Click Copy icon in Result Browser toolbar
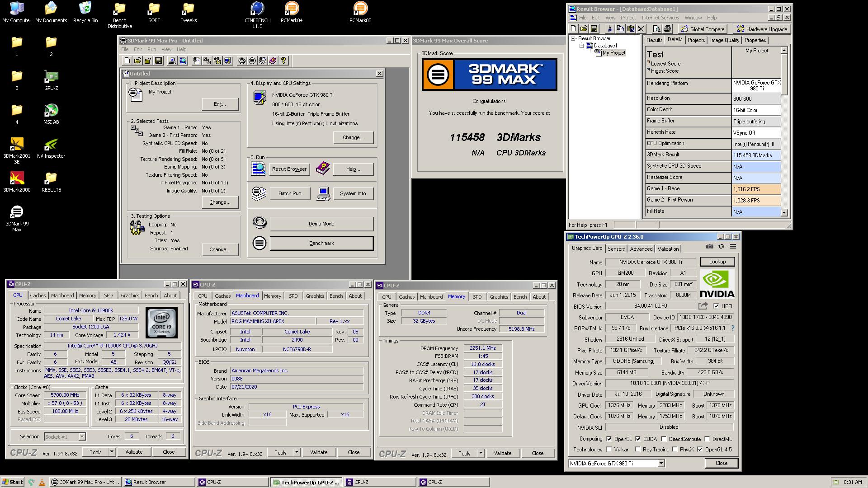 (620, 29)
